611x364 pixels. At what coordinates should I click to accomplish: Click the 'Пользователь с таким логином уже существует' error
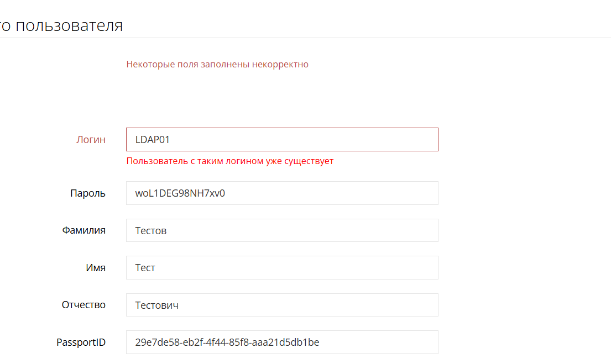(229, 161)
